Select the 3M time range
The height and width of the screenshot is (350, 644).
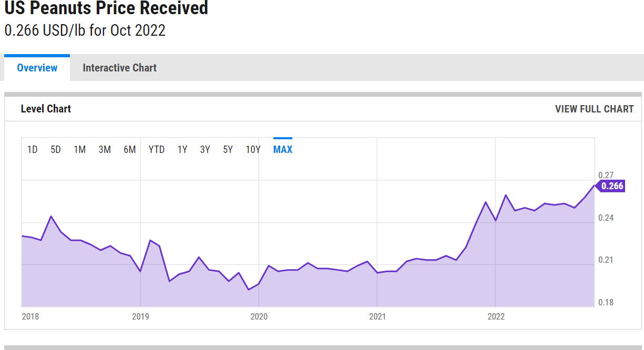(x=104, y=149)
